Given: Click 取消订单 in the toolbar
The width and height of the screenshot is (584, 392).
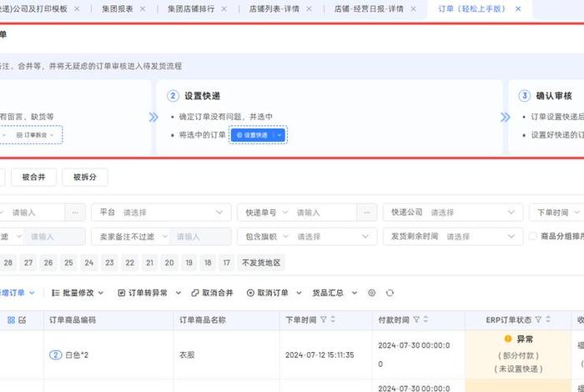Looking at the screenshot, I should click(x=268, y=293).
